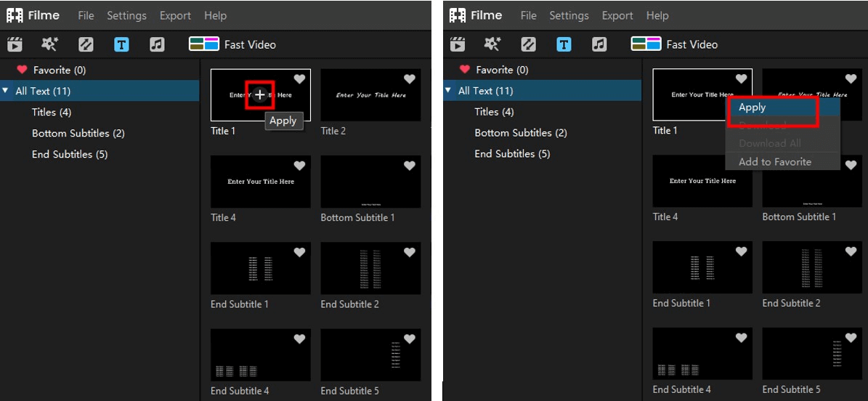Select the Transitions icon in left screenshot toolbar

point(86,44)
